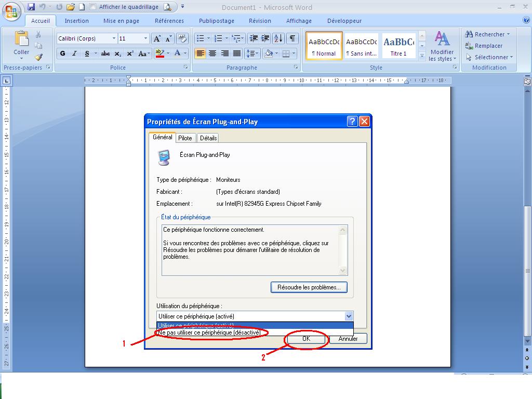Viewport: 532px width, 399px height.
Task: Save the document from the quick access toolbar
Action: coord(31,7)
